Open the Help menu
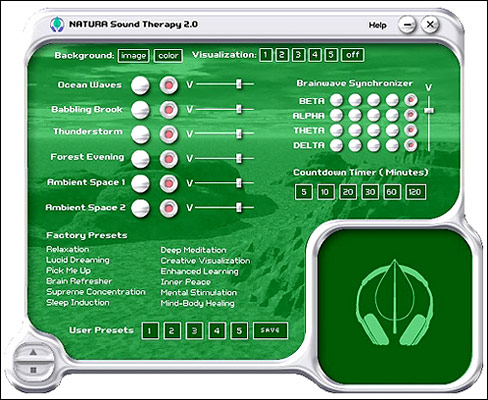Viewport: 488px width, 400px height. (377, 25)
